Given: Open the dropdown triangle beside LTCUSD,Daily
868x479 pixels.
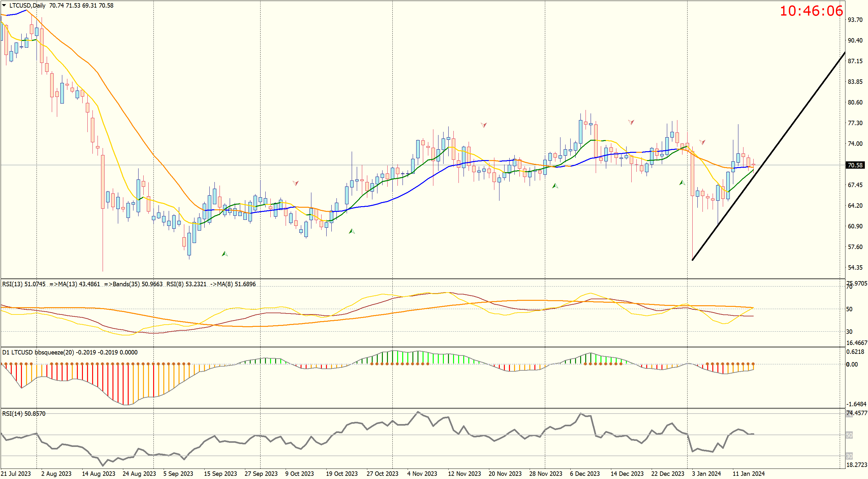Looking at the screenshot, I should coord(4,5).
